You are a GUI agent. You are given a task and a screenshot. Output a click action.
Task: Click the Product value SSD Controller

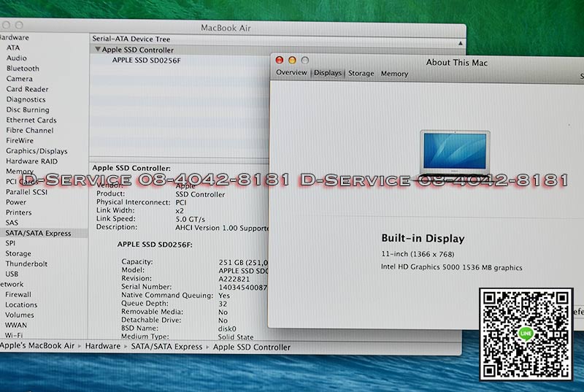200,194
